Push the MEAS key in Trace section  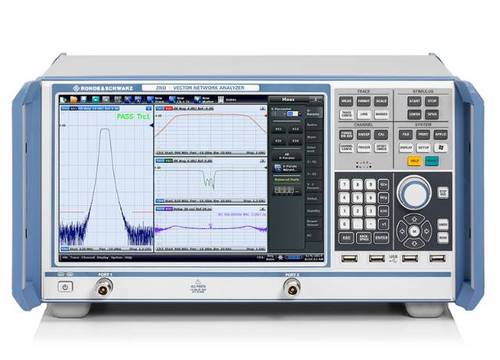(346, 101)
